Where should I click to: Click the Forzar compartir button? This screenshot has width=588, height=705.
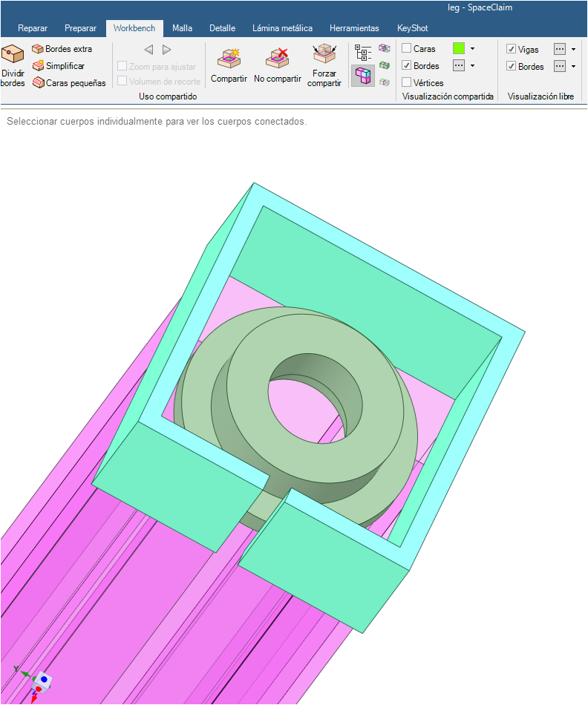pyautogui.click(x=324, y=65)
